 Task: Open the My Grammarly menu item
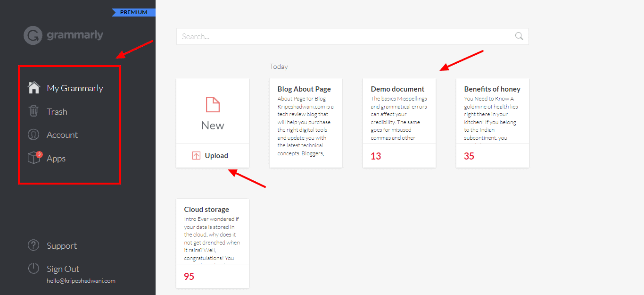tap(74, 88)
